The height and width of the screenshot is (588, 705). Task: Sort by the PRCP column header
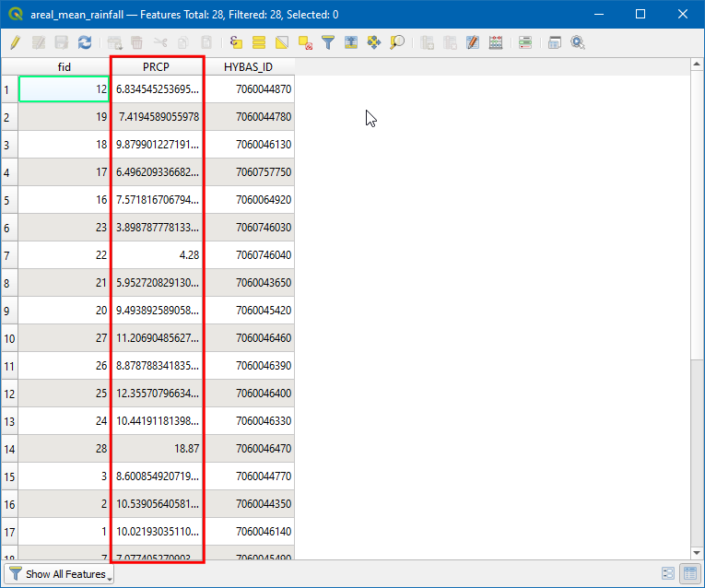coord(156,67)
